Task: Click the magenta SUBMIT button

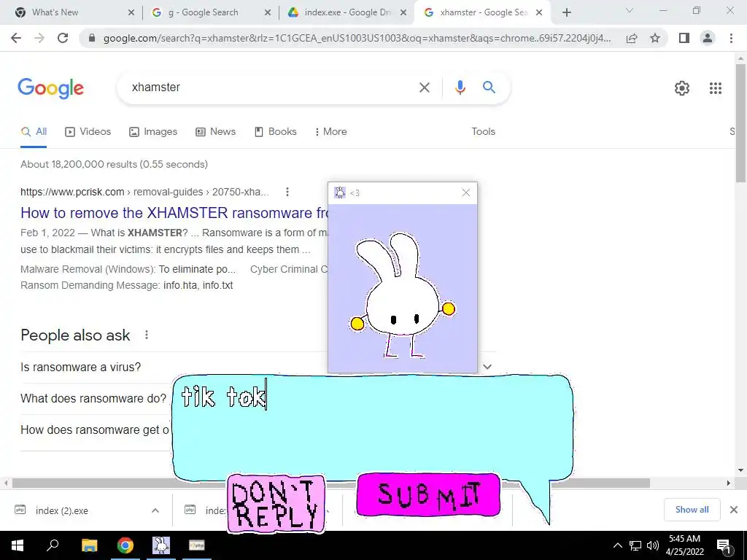Action: click(428, 495)
